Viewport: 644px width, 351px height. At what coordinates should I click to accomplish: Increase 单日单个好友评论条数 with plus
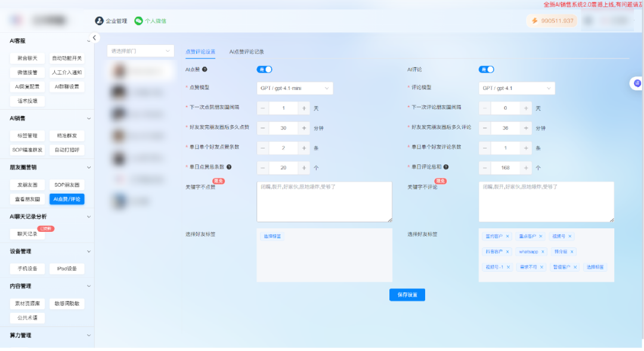click(x=526, y=148)
